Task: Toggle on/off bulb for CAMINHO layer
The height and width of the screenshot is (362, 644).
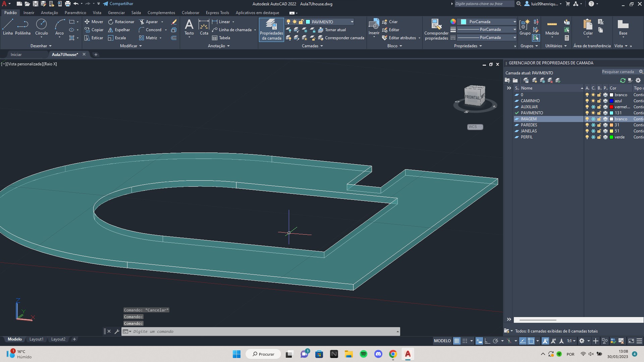Action: (x=587, y=101)
